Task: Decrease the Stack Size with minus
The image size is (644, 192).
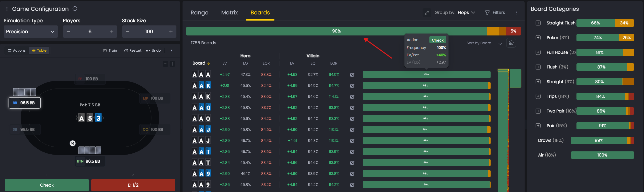Action: coord(127,32)
